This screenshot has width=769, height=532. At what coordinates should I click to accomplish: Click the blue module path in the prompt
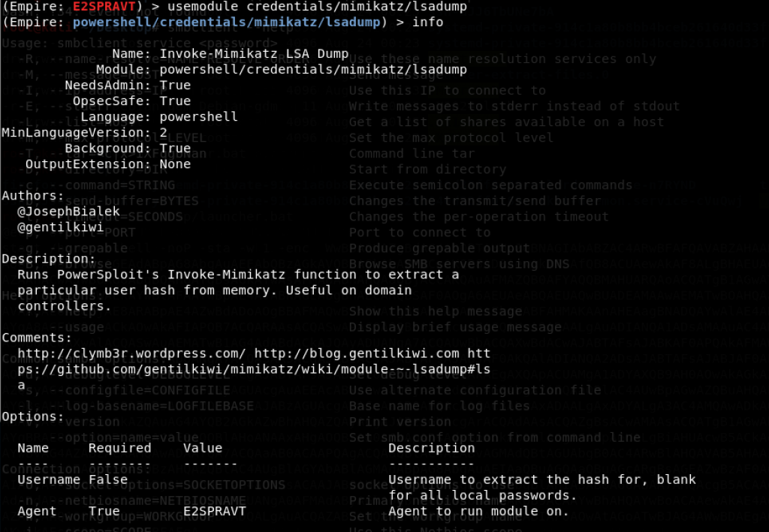[x=228, y=22]
